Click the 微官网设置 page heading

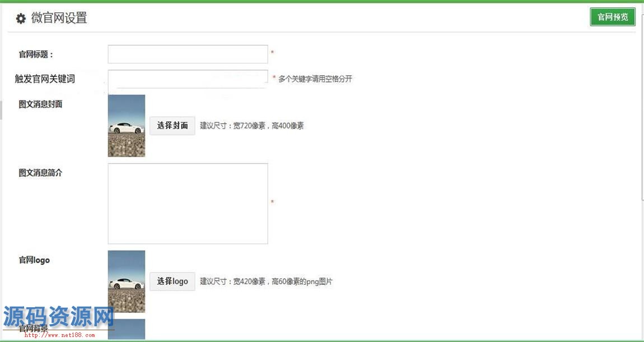59,18
